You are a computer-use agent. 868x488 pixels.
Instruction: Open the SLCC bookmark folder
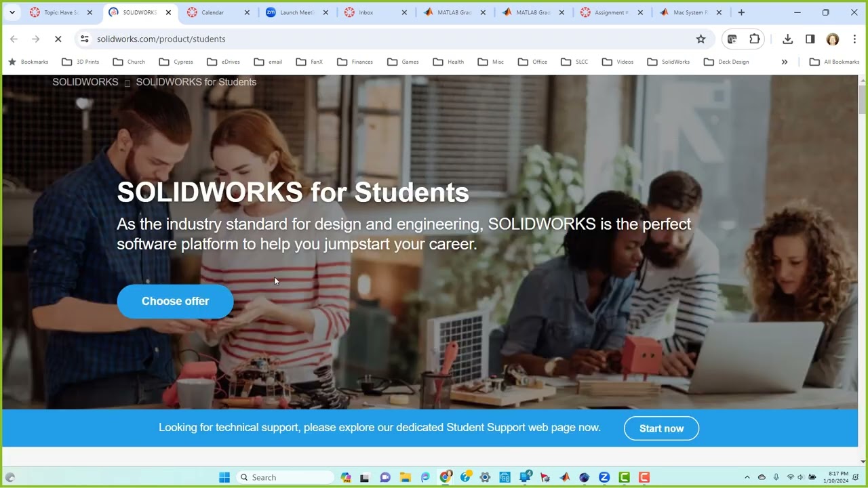574,62
